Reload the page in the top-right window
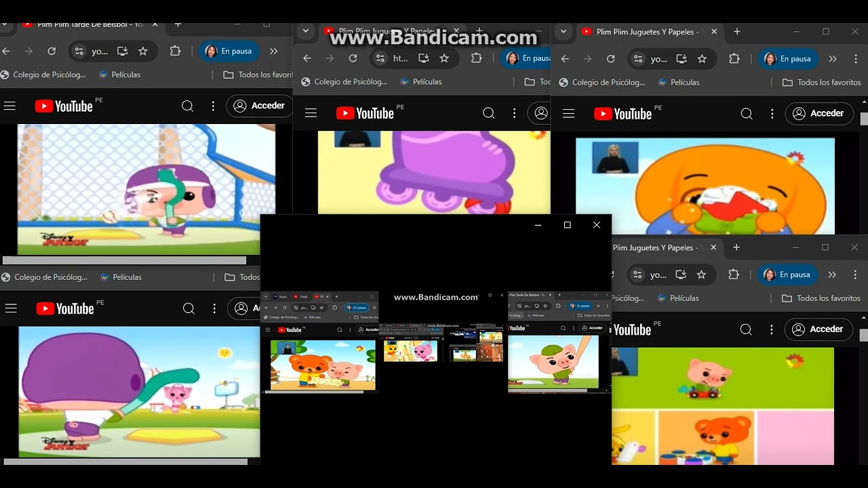Image resolution: width=868 pixels, height=488 pixels. pos(610,59)
